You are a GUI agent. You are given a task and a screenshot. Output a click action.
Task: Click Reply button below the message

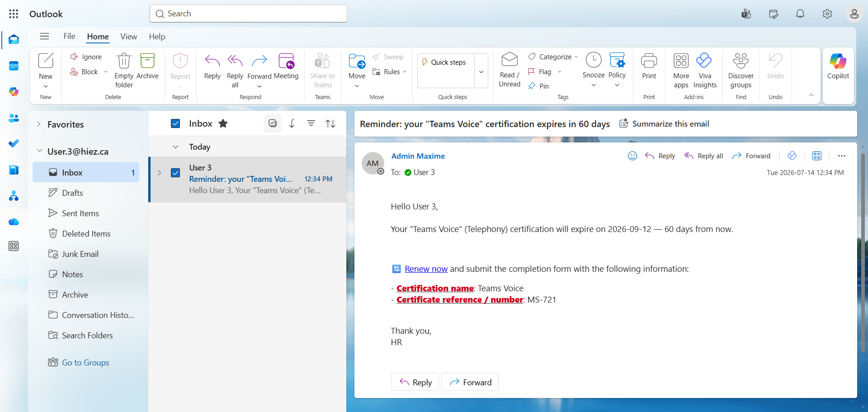(x=415, y=382)
